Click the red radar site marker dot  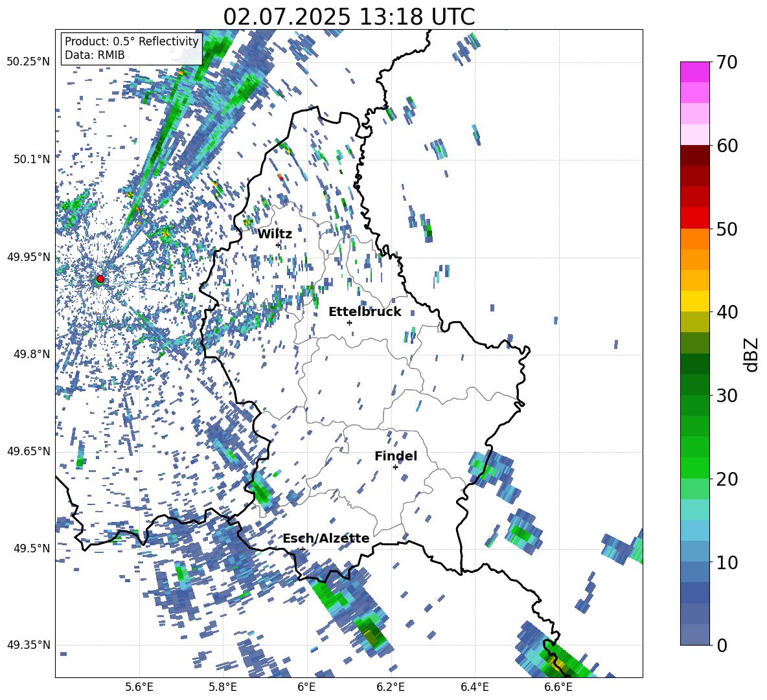[100, 279]
